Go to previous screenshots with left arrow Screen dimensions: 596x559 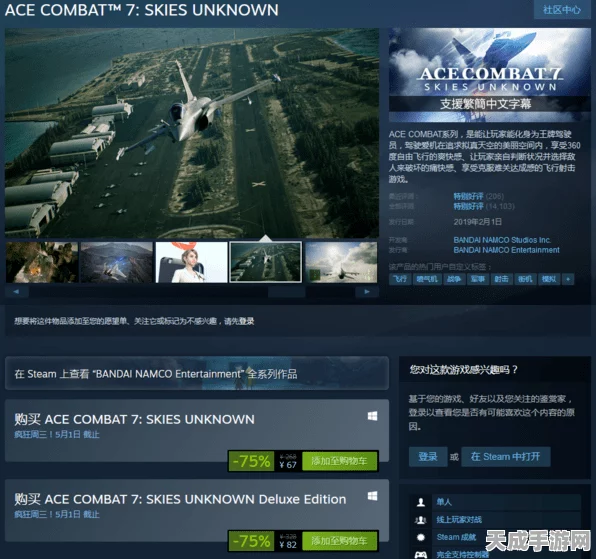tap(16, 292)
